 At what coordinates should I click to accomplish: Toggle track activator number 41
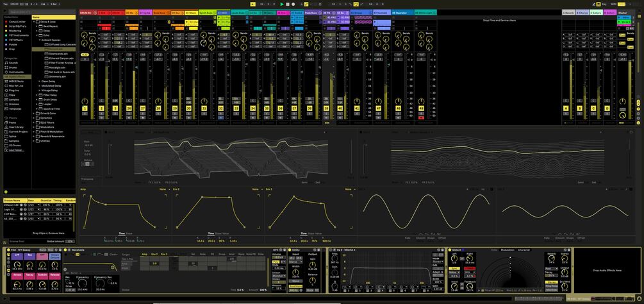357,108
